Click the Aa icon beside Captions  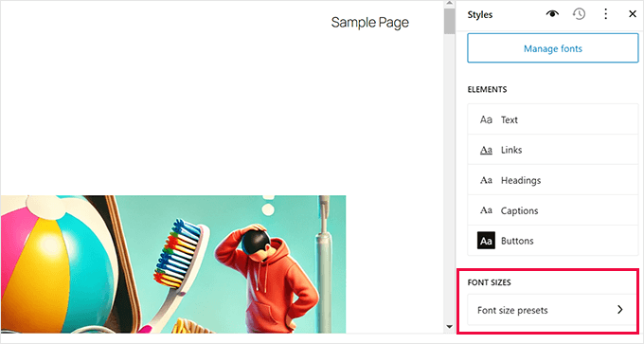(x=486, y=210)
